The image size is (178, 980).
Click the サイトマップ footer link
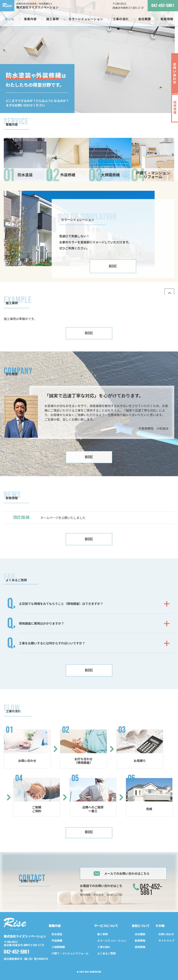tap(166, 940)
